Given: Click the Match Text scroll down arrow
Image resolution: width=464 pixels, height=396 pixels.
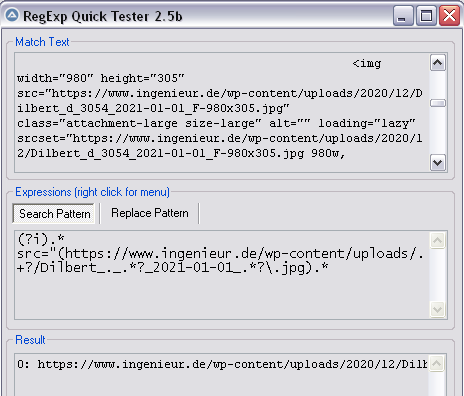Looking at the screenshot, I should pyautogui.click(x=438, y=163).
